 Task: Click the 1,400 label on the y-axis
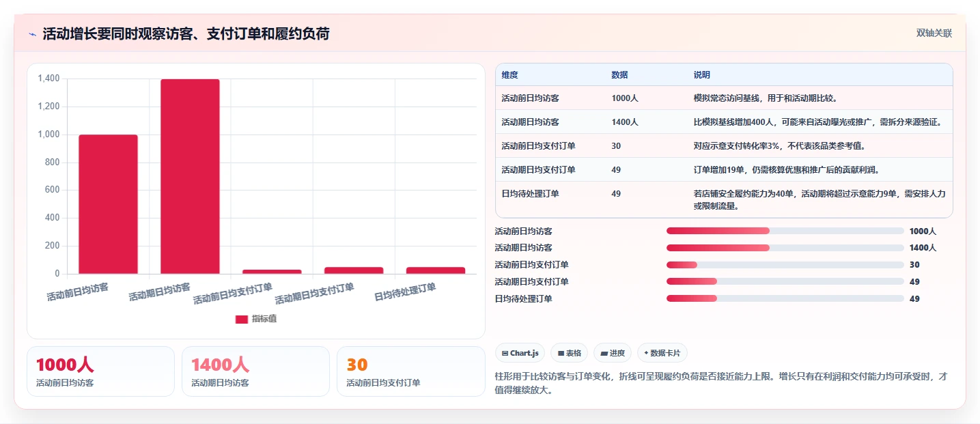pyautogui.click(x=48, y=79)
